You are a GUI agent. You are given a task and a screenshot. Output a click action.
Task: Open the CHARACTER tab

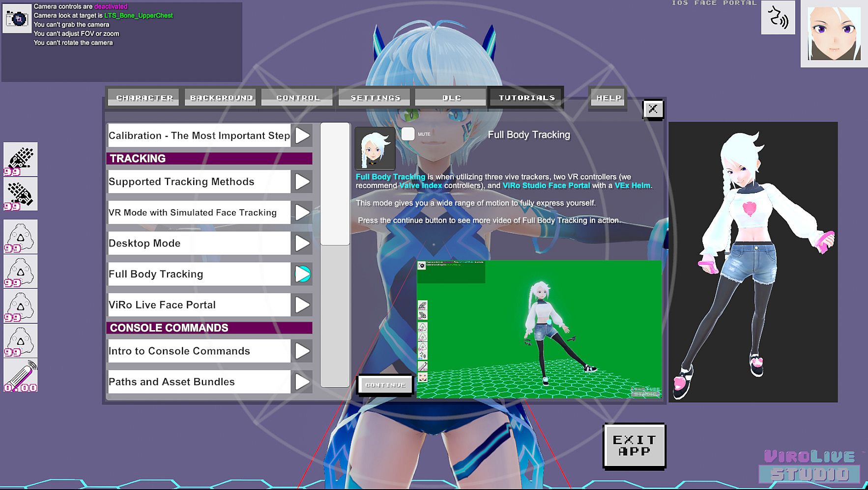tap(145, 97)
